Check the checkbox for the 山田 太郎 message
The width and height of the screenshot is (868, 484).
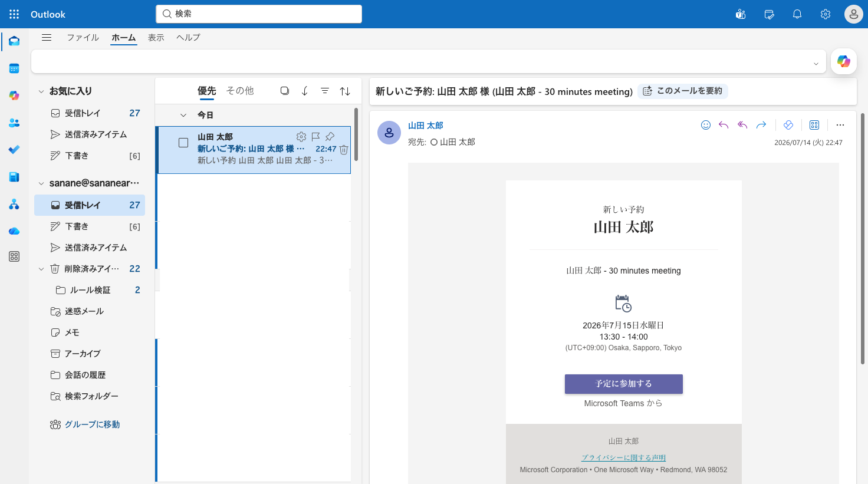pyautogui.click(x=183, y=143)
